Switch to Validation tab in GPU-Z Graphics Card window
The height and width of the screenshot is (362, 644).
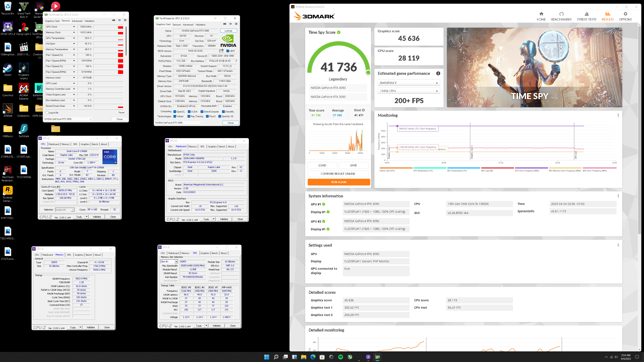click(x=200, y=25)
